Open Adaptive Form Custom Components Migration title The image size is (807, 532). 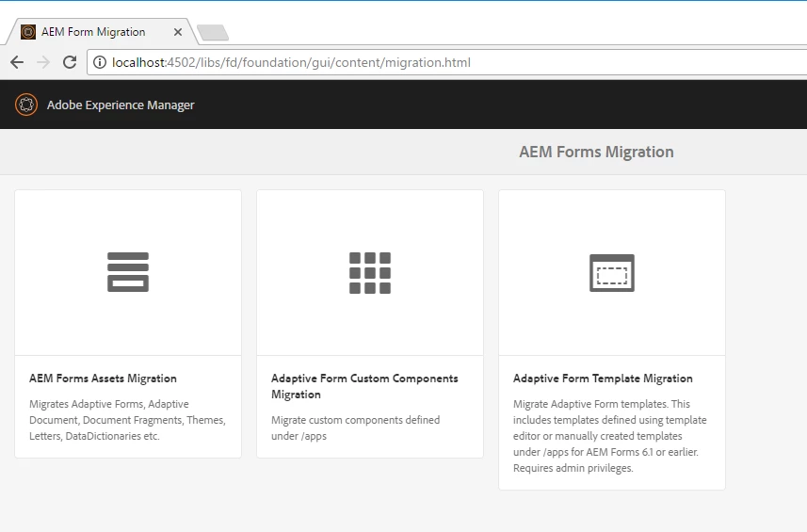click(x=364, y=386)
